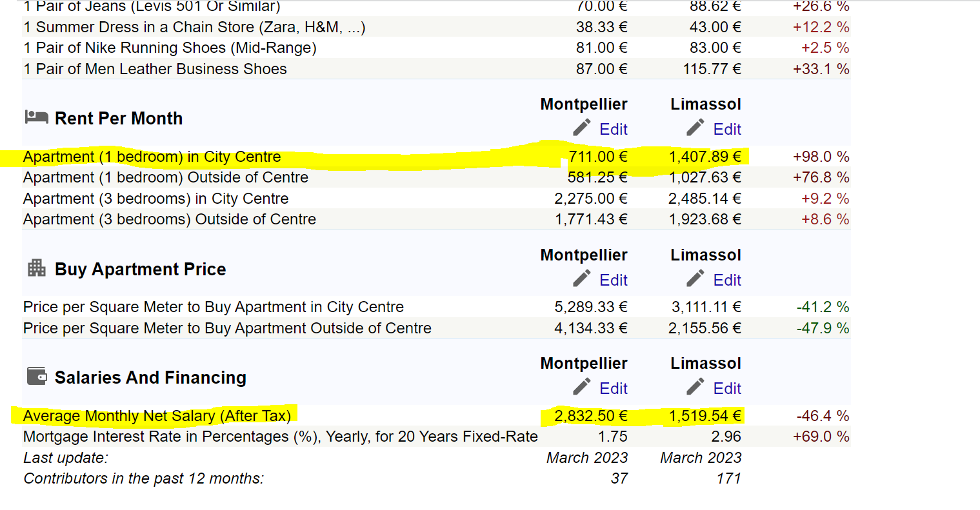980x510 pixels.
Task: Click the Limassol pencil icon in Rent Per Month
Action: tap(695, 128)
